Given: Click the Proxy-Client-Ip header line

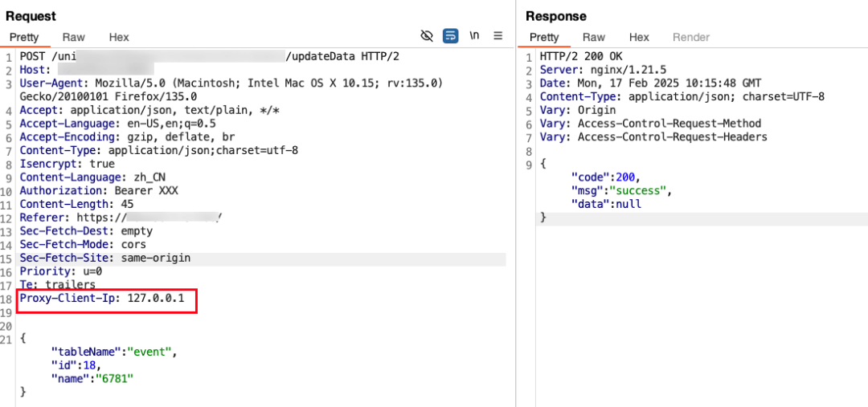Looking at the screenshot, I should coord(102,299).
